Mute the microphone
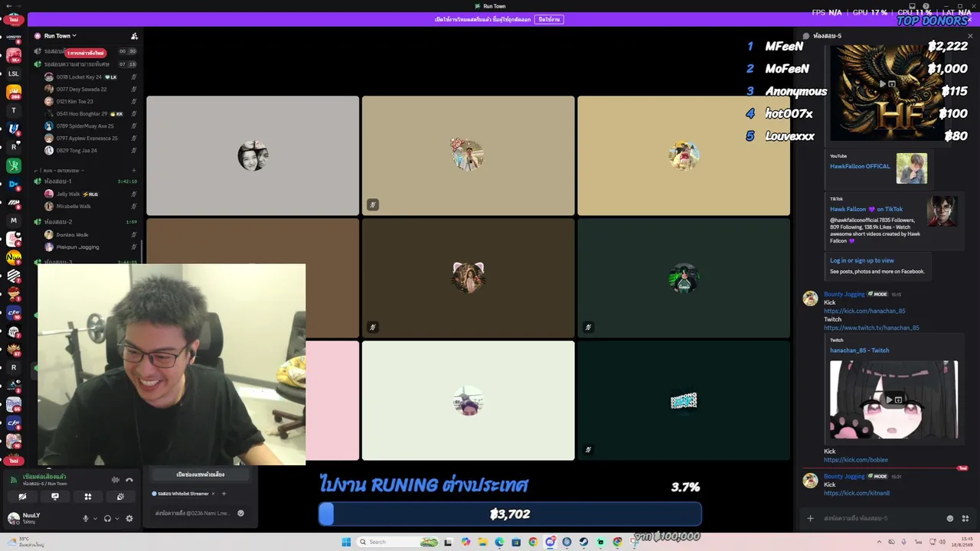 [x=86, y=518]
